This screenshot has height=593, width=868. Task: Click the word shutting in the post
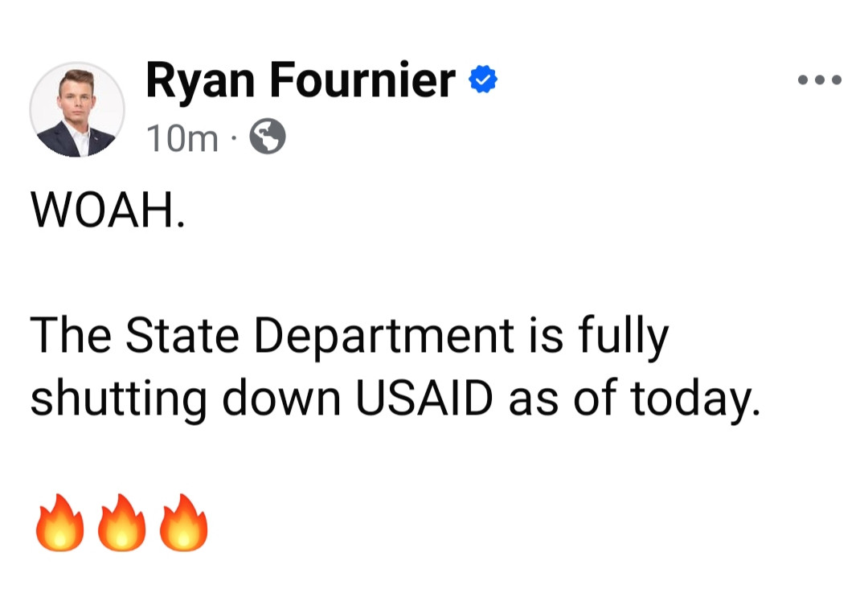117,398
